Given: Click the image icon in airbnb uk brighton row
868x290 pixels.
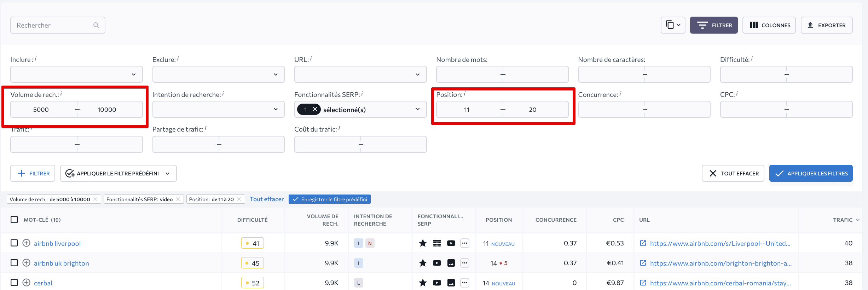Looking at the screenshot, I should pyautogui.click(x=451, y=263).
